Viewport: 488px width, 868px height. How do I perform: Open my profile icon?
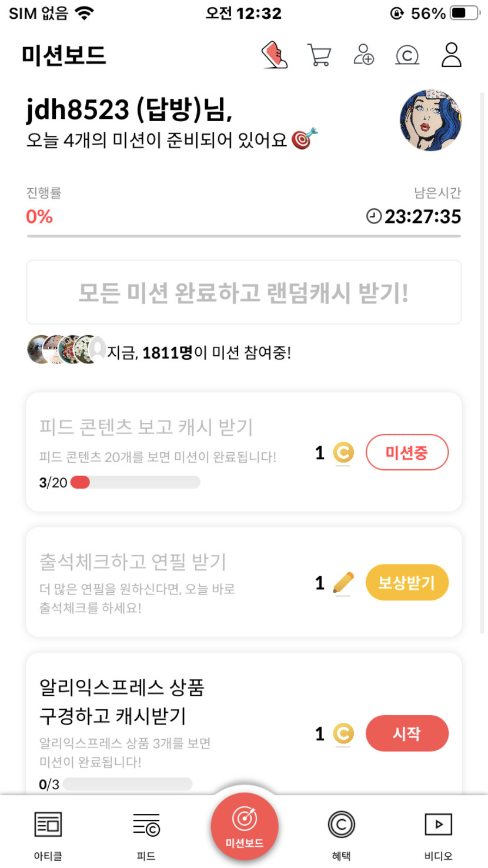(x=451, y=55)
